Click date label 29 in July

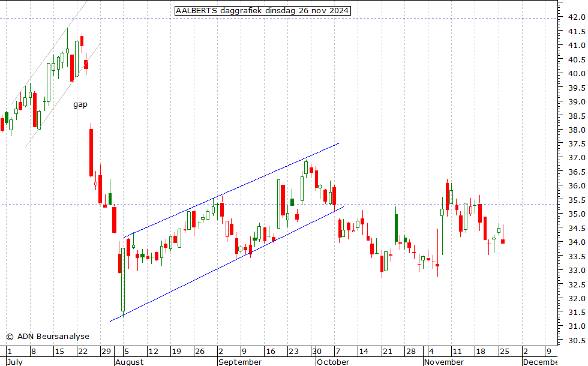click(x=106, y=352)
